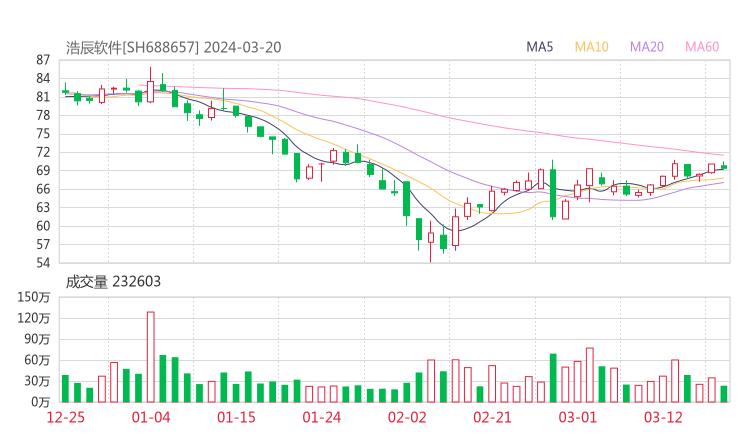Click the 03-12 date axis label

(x=663, y=417)
